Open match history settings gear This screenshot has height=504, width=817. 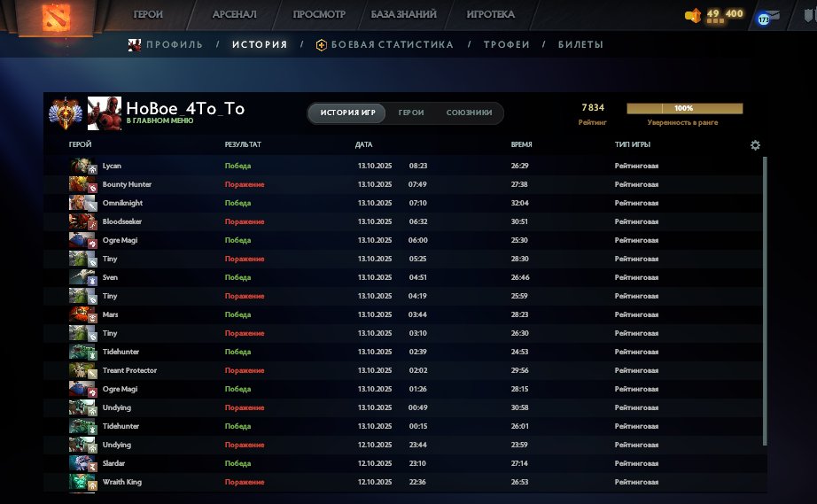point(755,145)
